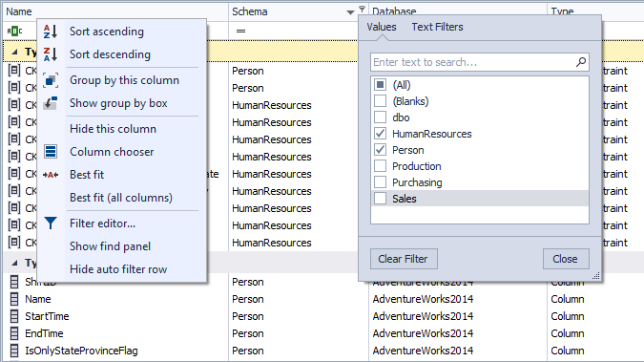
Task: Click the Sort descending Z-A icon
Action: tap(51, 54)
